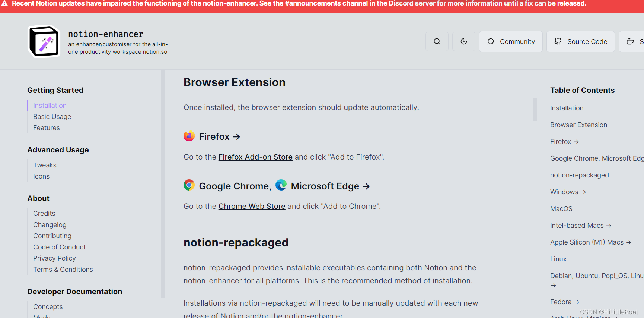
Task: Click the main content scrollbar thumb
Action: (x=535, y=110)
